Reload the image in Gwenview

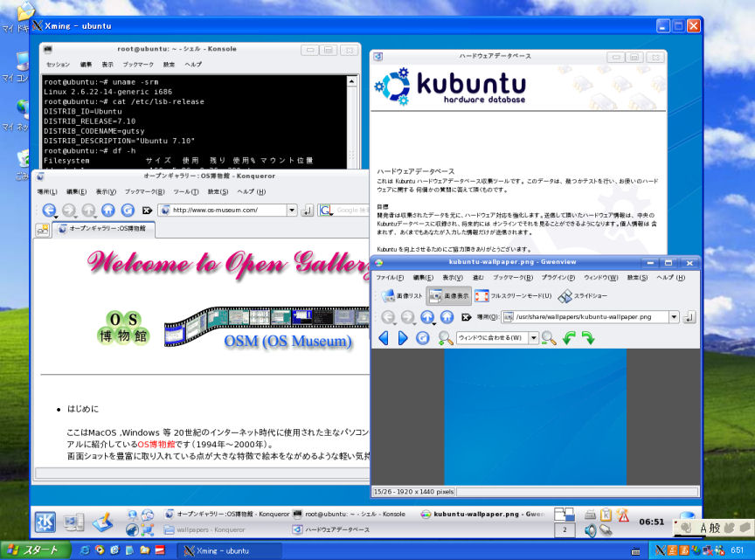tap(423, 338)
